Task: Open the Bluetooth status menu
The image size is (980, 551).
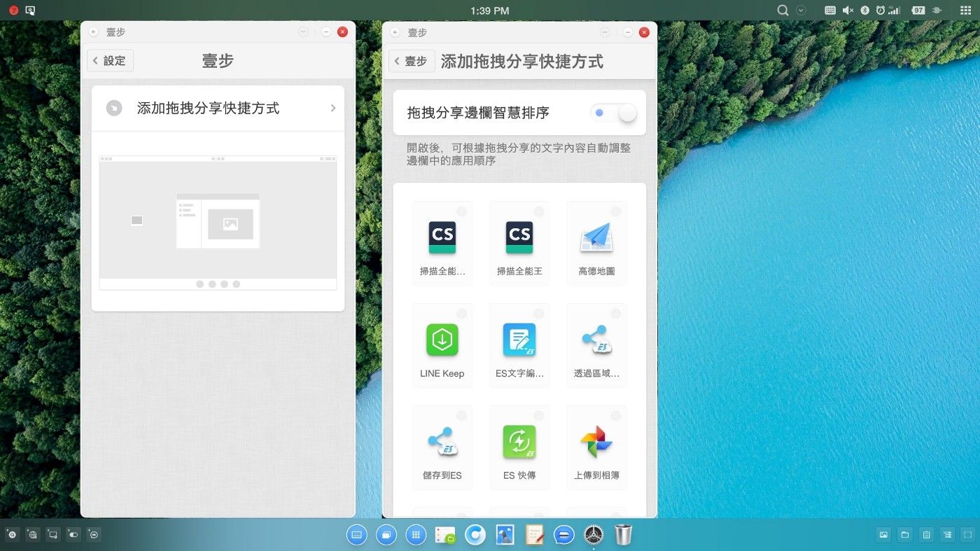Action: [864, 11]
